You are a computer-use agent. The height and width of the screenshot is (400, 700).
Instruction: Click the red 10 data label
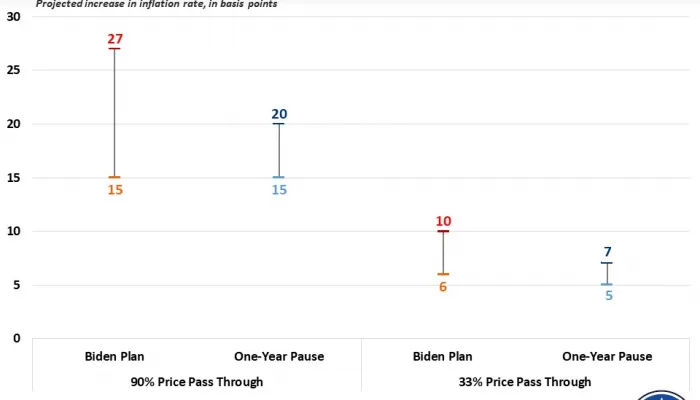tap(443, 221)
